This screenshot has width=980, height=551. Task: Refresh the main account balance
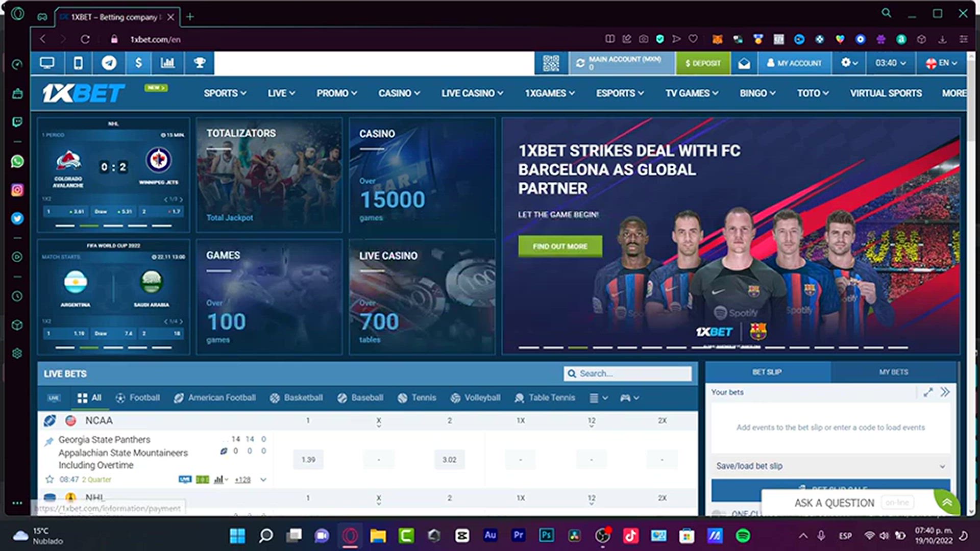click(580, 63)
